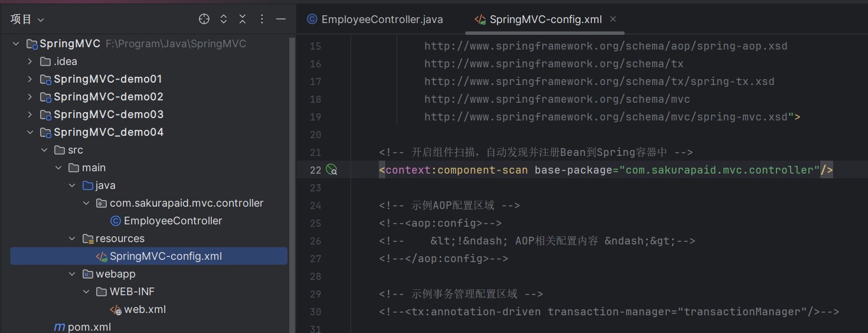Click the class icon beside EmployeeController in tree
Screen dimensions: 868x333
(116, 221)
